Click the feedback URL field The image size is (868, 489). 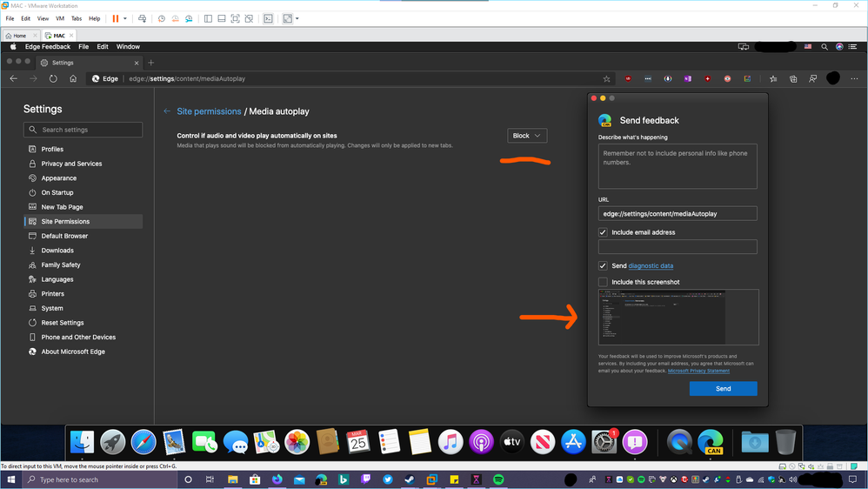coord(678,214)
